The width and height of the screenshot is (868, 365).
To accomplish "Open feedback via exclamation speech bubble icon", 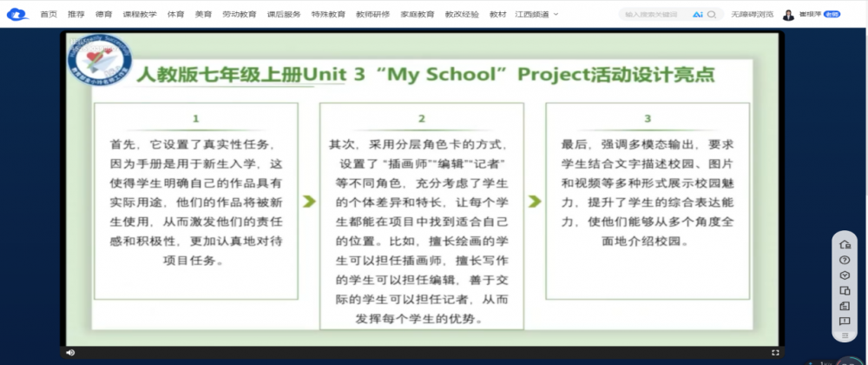I will [845, 322].
